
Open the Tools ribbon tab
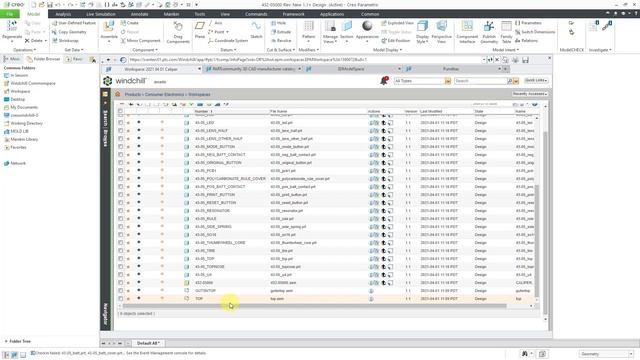click(x=200, y=14)
